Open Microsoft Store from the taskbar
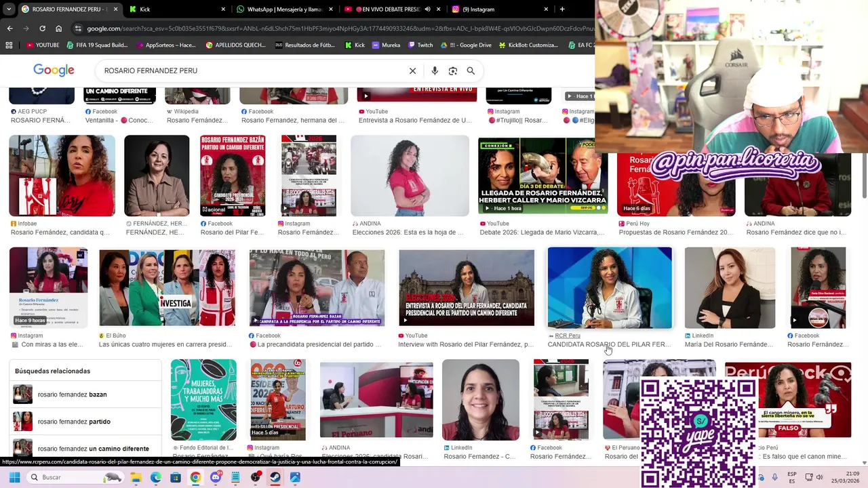868x488 pixels. (x=176, y=477)
